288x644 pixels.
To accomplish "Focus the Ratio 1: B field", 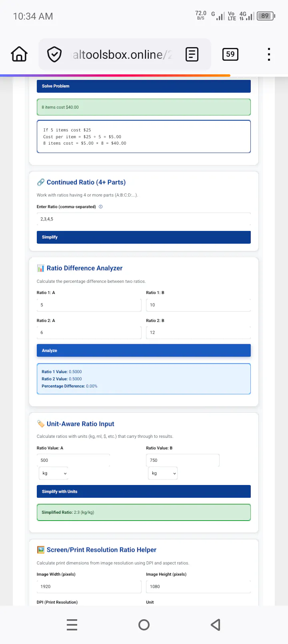I will 198,305.
